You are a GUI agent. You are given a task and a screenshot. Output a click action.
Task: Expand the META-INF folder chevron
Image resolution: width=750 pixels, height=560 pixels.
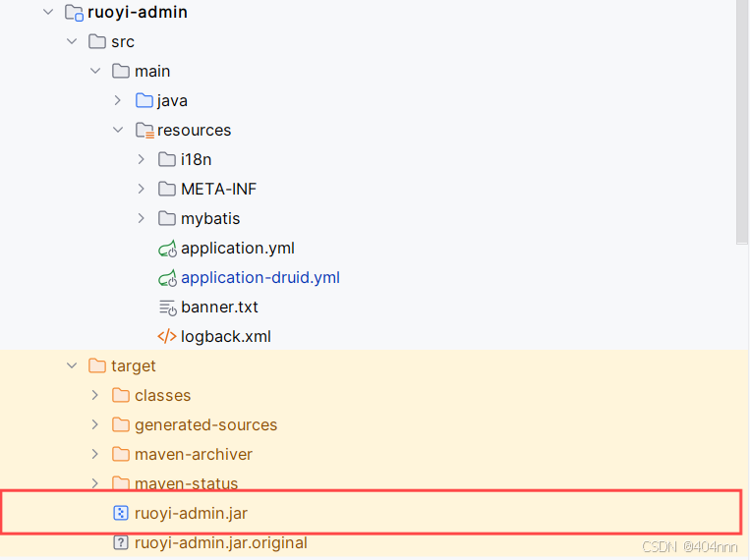[142, 189]
